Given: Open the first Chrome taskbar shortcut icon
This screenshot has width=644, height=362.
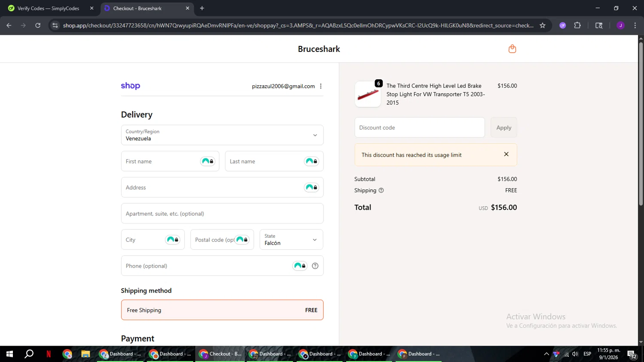Looking at the screenshot, I should coord(67,354).
